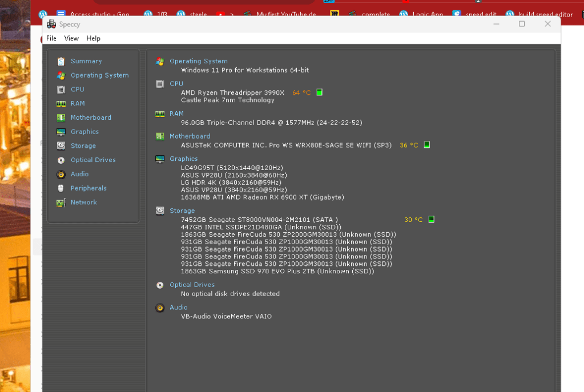Open the Help menu
584x392 pixels.
[93, 38]
